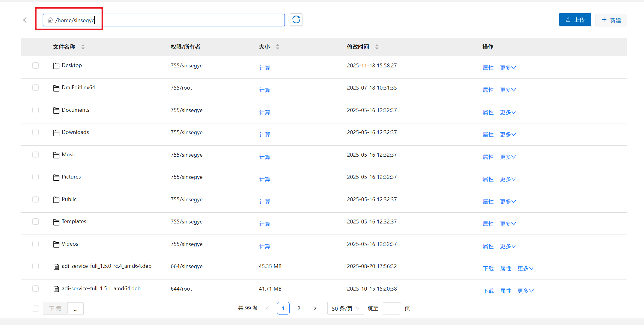Click the back arrow beside the path bar
Screen dimensions: 644x325
coord(25,20)
